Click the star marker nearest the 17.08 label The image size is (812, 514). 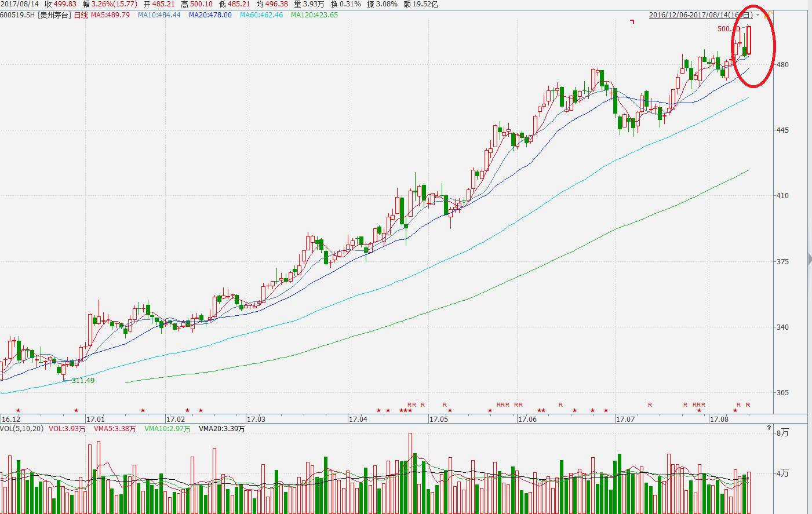coord(699,410)
